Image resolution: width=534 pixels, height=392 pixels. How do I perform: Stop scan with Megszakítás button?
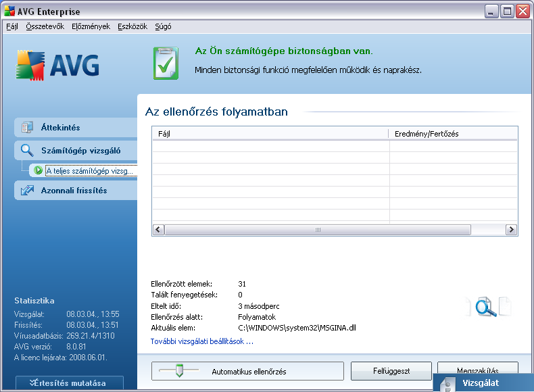point(478,368)
